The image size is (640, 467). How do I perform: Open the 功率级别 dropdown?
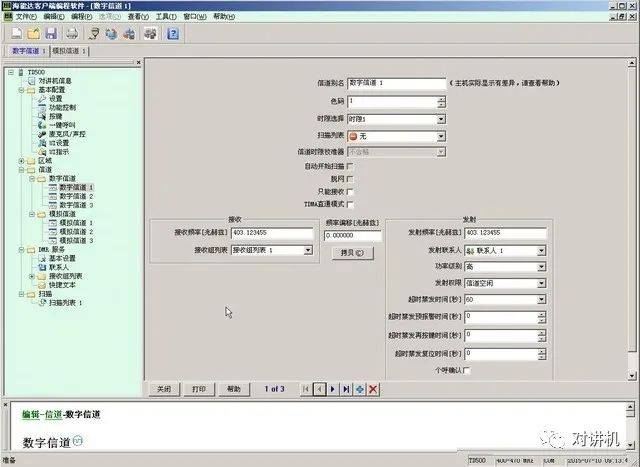541,267
